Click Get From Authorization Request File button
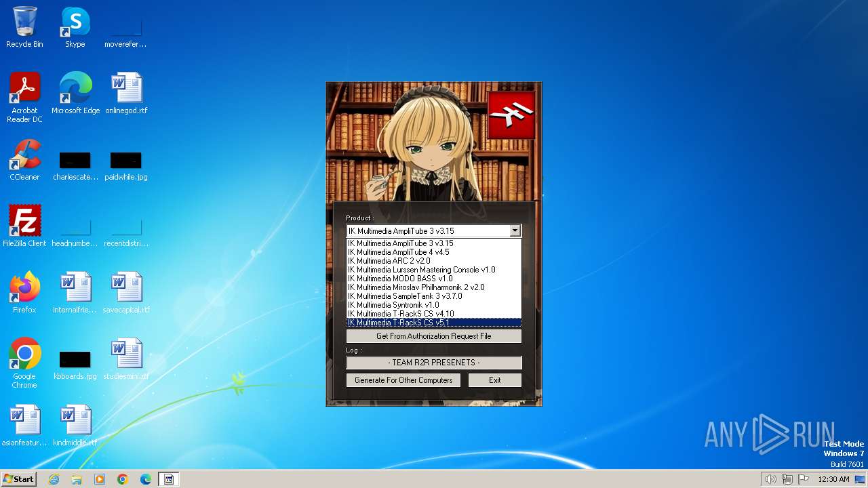This screenshot has width=868, height=488. 434,336
